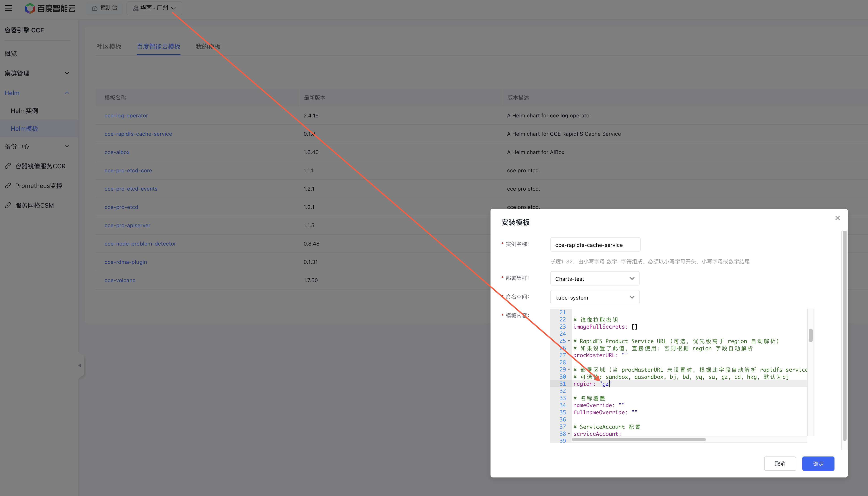Viewport: 868px width, 496px height.
Task: Expand the 集群管理 sidebar section
Action: click(x=37, y=73)
